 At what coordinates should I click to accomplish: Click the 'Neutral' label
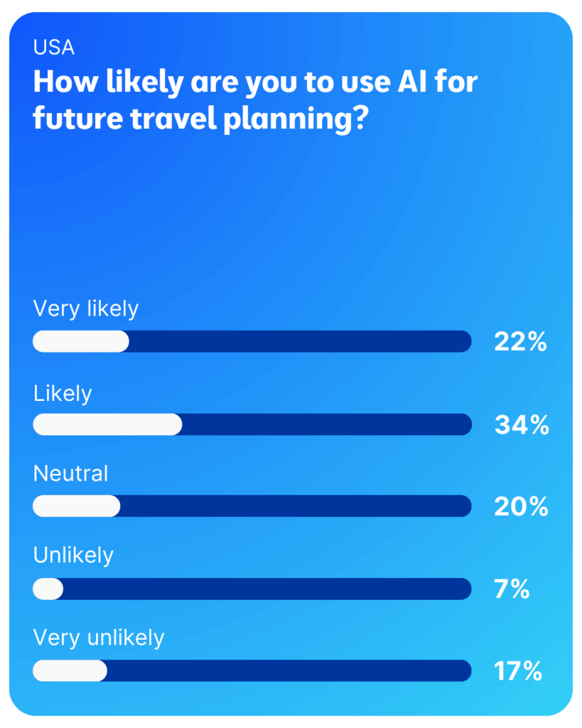tap(70, 473)
